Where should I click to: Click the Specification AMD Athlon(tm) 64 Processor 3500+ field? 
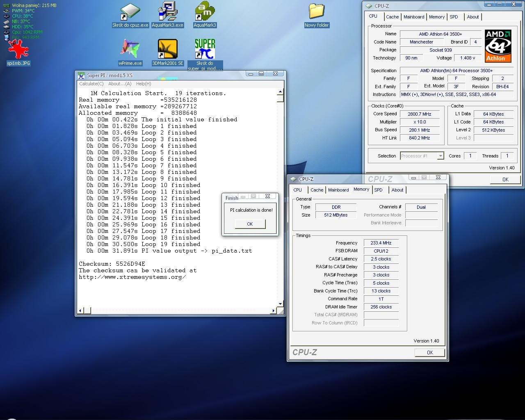point(457,71)
